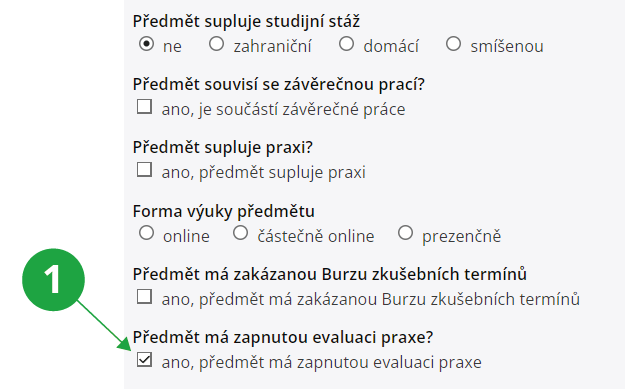Image resolution: width=625 pixels, height=389 pixels.
Task: Click the bold 'Předmět má zakázanou Burzu' heading
Action: point(330,274)
